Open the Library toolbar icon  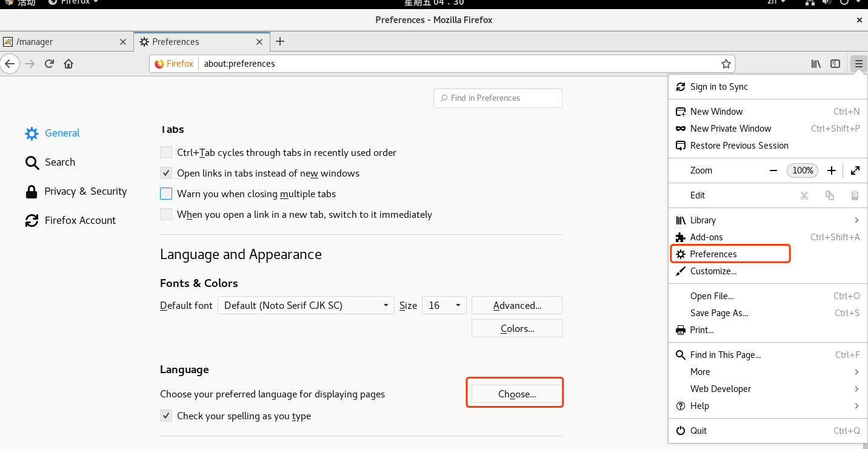[x=816, y=64]
